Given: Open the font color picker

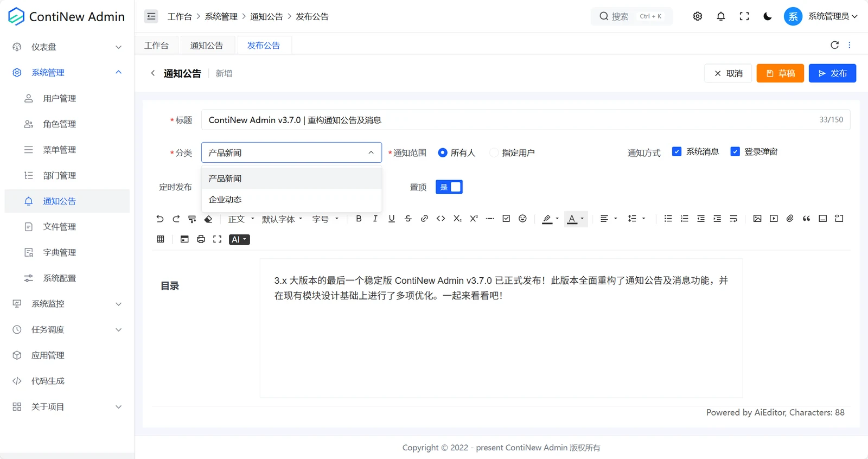Looking at the screenshot, I should (x=576, y=219).
